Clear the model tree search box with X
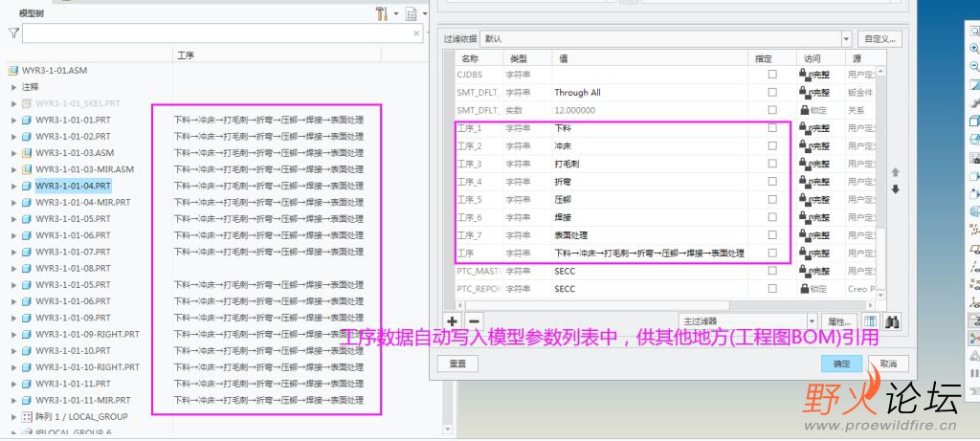The width and height of the screenshot is (980, 441). (x=416, y=33)
